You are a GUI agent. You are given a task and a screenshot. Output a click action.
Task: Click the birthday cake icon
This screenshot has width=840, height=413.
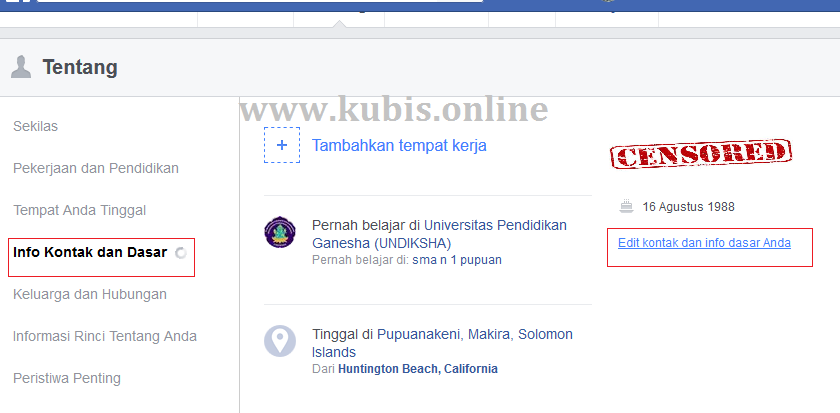(626, 206)
